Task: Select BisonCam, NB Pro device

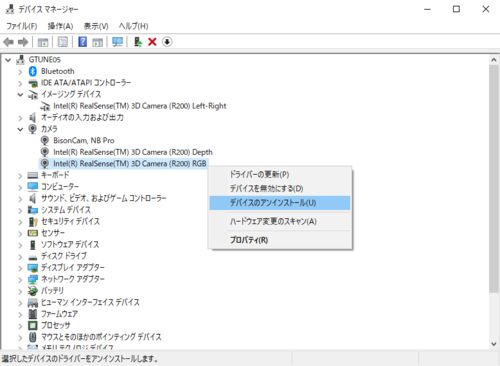Action: (x=84, y=141)
